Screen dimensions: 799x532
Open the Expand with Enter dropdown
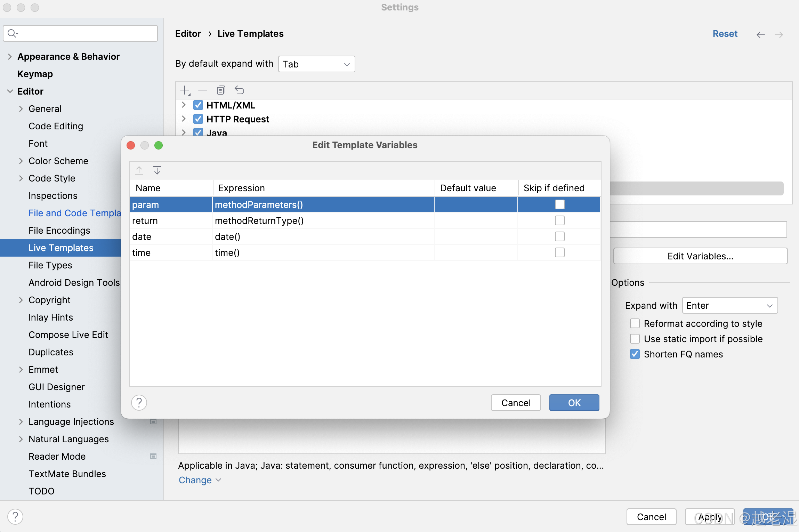coord(730,305)
